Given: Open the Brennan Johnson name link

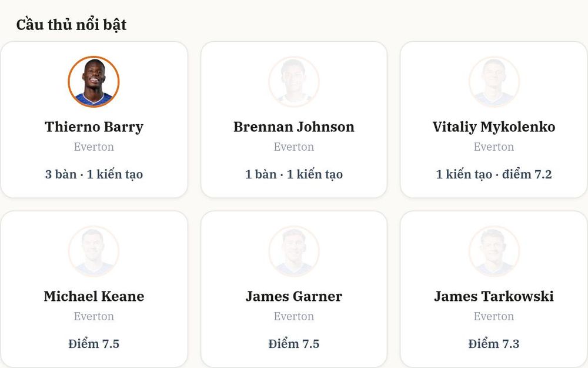Looking at the screenshot, I should click(x=293, y=127).
